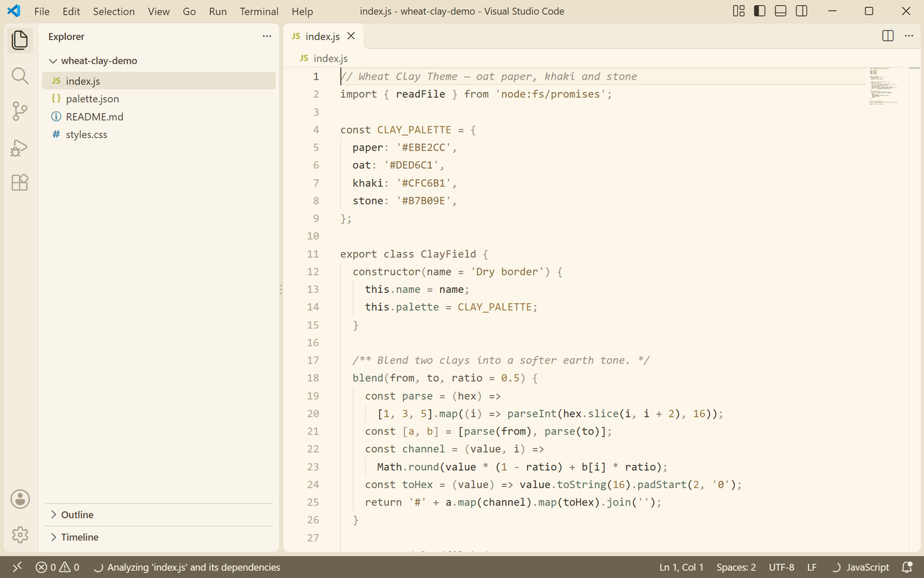Open the Source Control view
The image size is (924, 578).
[x=20, y=111]
